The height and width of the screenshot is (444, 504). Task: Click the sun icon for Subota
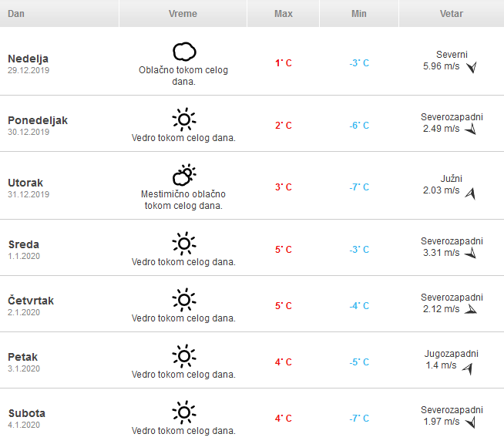coord(183,412)
